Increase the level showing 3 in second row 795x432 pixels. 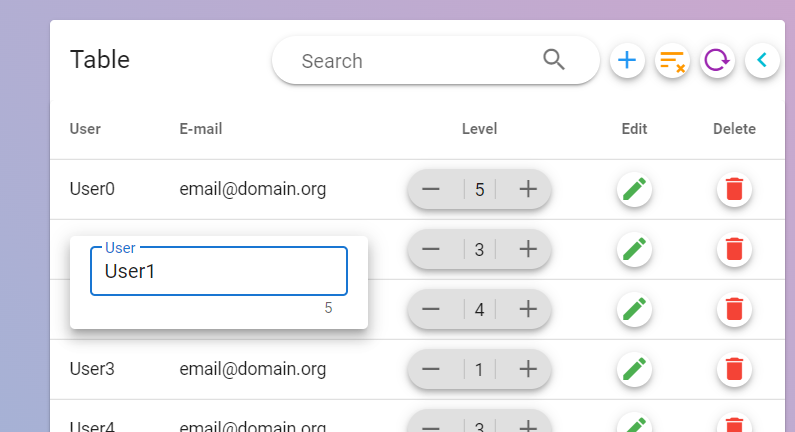[528, 249]
